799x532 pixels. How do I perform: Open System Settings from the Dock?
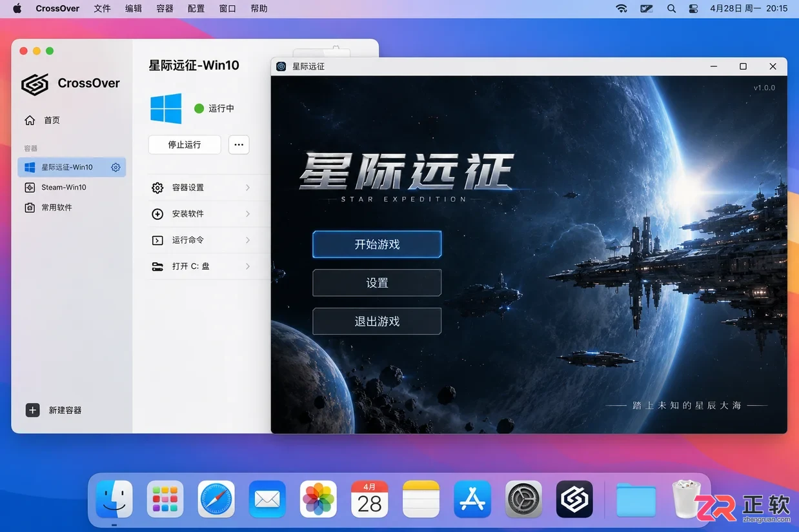pos(523,499)
